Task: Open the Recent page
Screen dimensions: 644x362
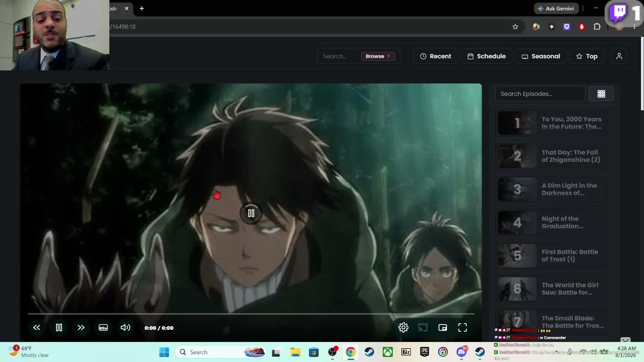Action: (x=436, y=56)
